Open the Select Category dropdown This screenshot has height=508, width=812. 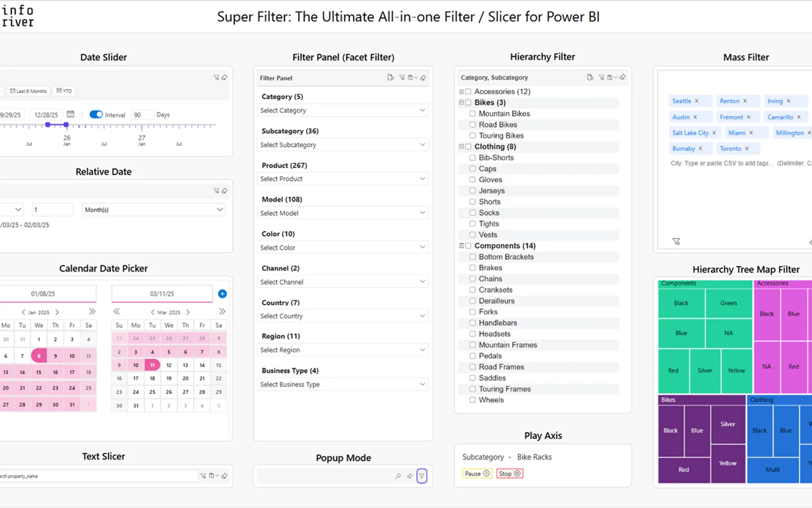click(343, 110)
